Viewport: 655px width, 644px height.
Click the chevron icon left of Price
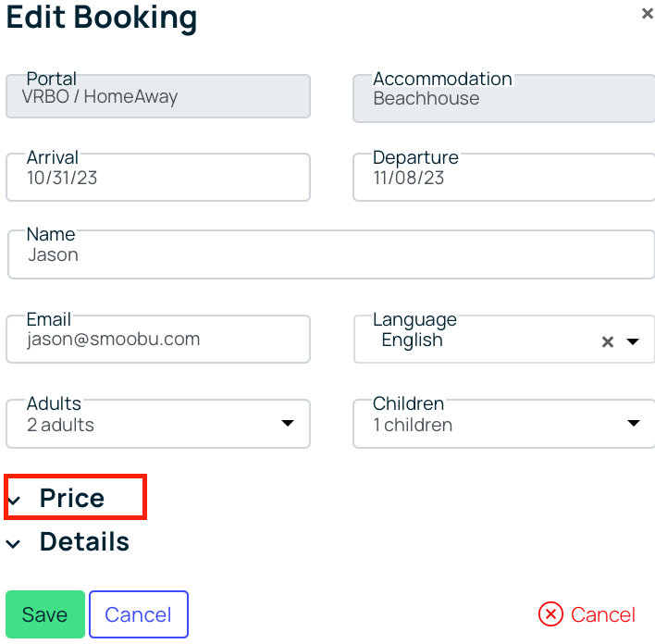pyautogui.click(x=13, y=500)
